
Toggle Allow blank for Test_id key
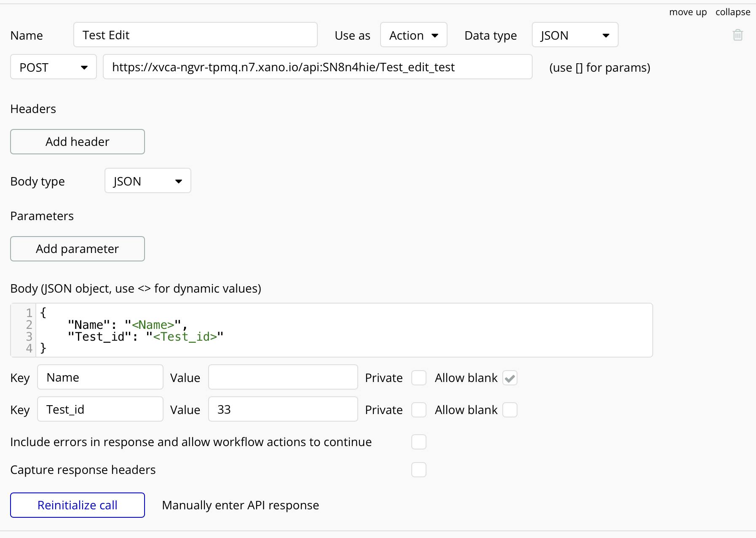[x=509, y=410]
